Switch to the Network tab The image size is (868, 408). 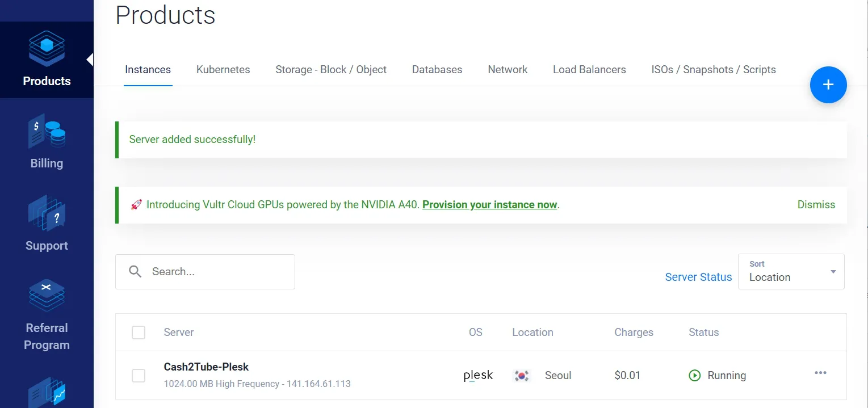(508, 70)
